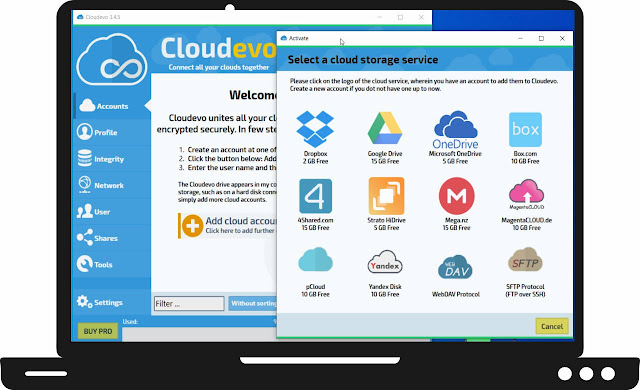
Task: Minimize the Activate dialog window
Action: tap(520, 38)
